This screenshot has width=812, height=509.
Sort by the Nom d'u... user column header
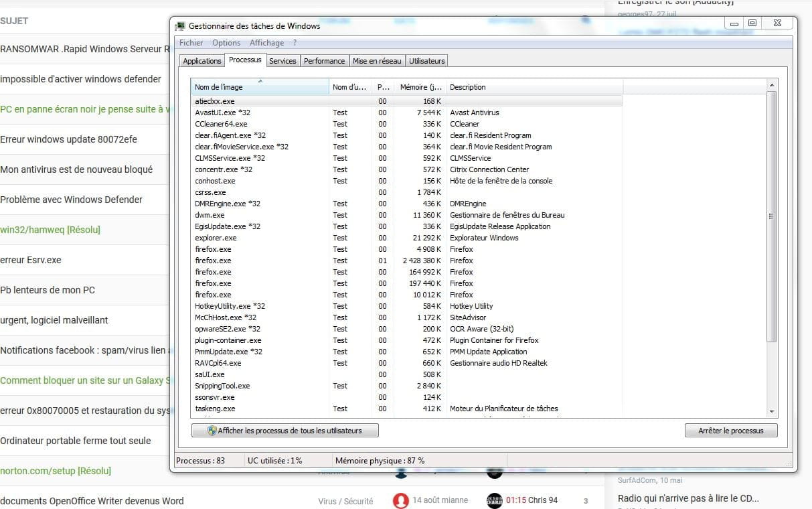(350, 87)
